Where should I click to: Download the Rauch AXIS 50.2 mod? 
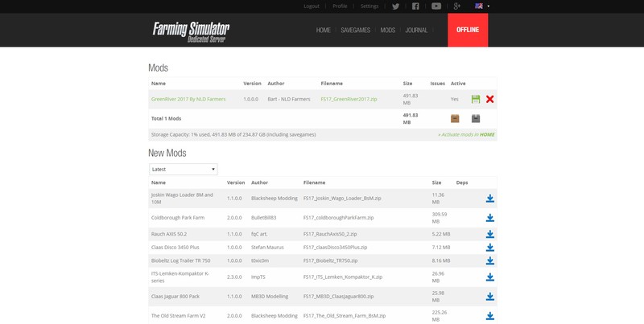[x=489, y=234]
